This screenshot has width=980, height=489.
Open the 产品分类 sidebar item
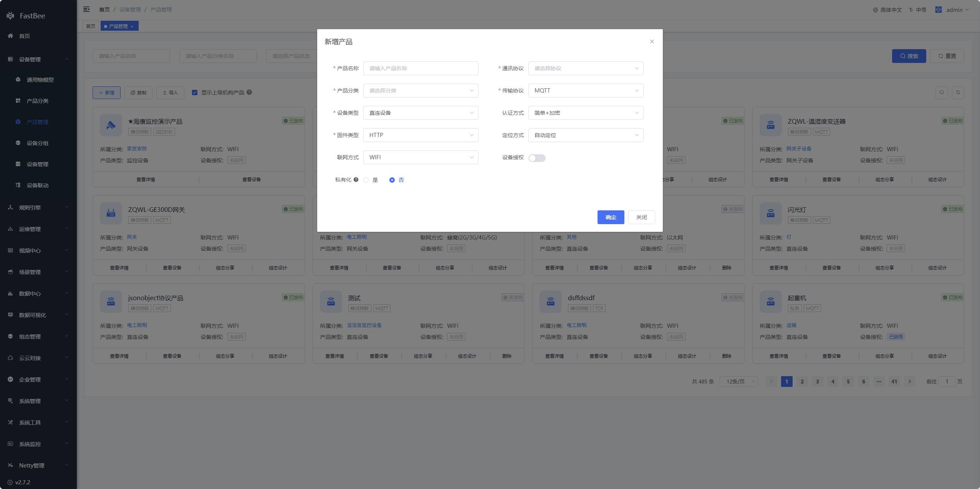coord(38,101)
